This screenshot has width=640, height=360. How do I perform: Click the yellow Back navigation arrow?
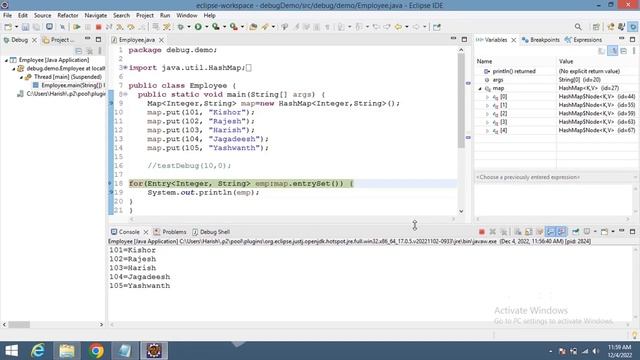398,27
